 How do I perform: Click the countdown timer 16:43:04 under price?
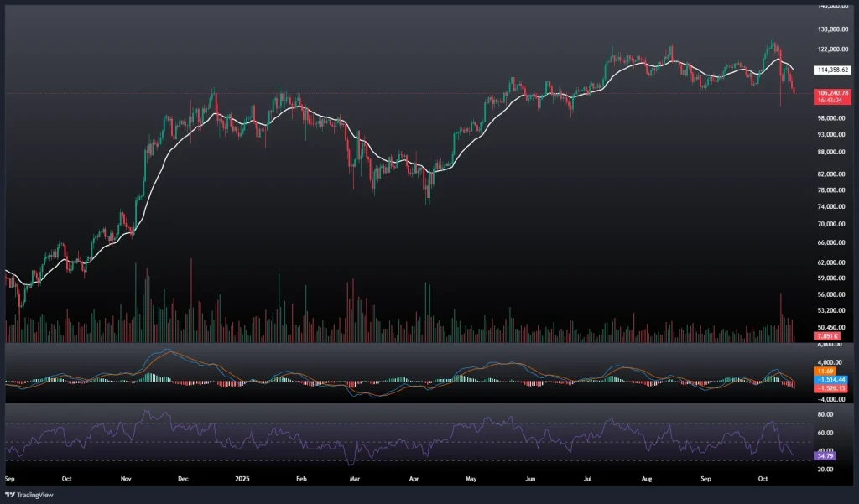[830, 100]
